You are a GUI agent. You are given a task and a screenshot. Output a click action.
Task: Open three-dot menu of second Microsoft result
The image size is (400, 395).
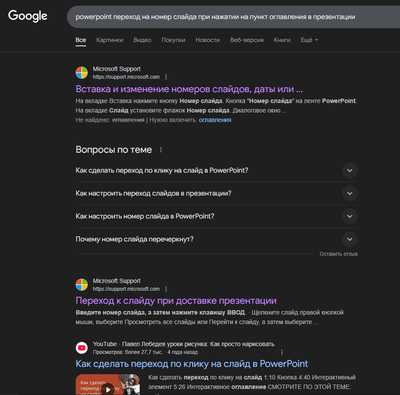click(x=166, y=289)
